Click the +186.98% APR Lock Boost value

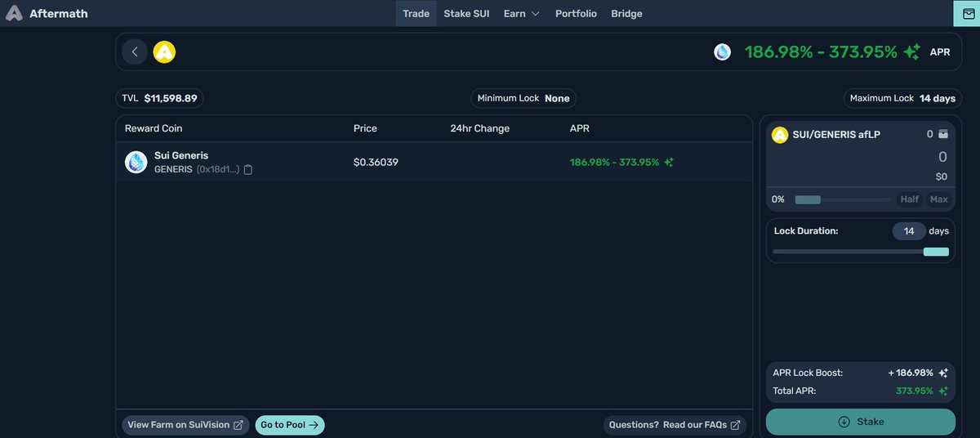point(910,373)
